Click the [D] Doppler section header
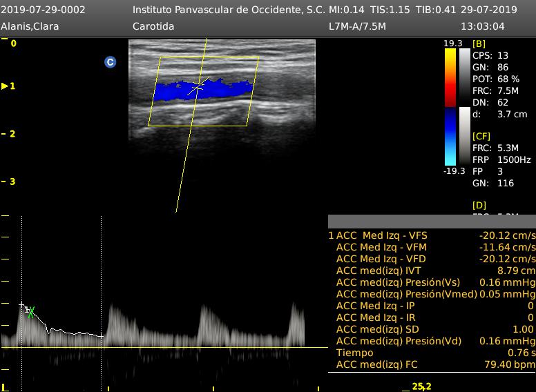 coord(479,205)
